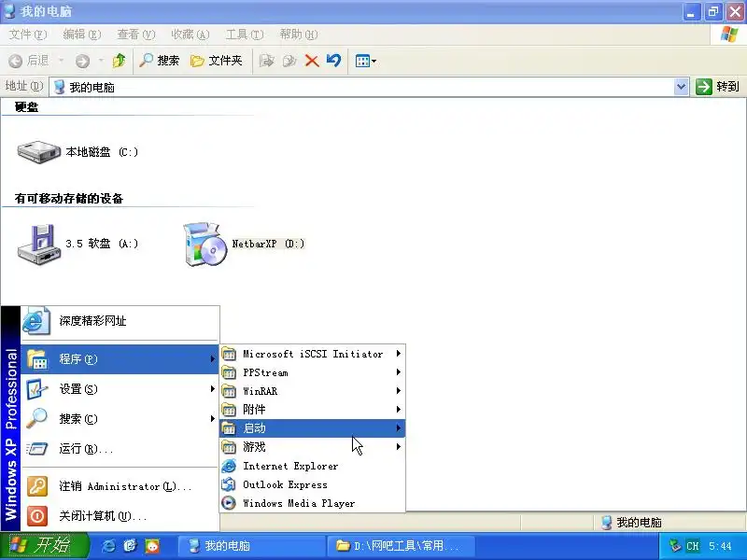The height and width of the screenshot is (560, 747).
Task: Click Turn Off Computer (关闭计算机)
Action: click(120, 516)
